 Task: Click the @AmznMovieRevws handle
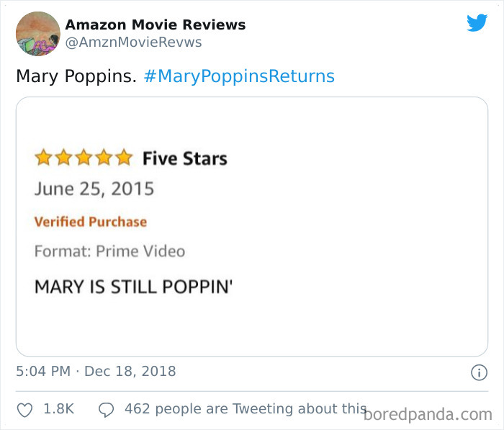pyautogui.click(x=133, y=42)
